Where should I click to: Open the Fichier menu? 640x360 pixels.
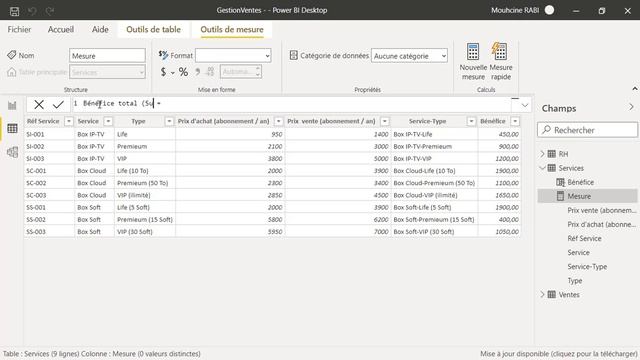19,29
